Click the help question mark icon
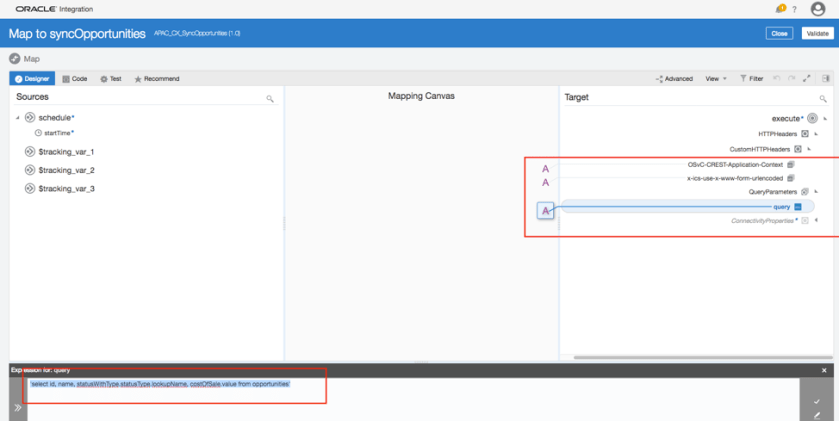This screenshot has width=839, height=421. click(x=794, y=9)
